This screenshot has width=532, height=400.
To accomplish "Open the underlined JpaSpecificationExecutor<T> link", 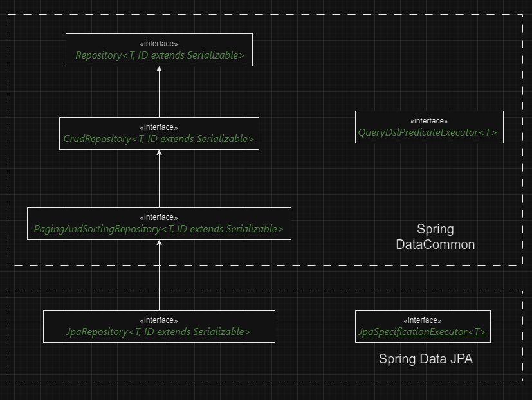I will tap(422, 332).
